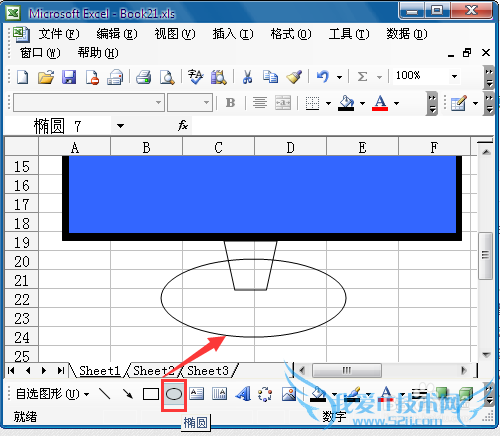
Task: Apply the Borders icon
Action: (312, 103)
